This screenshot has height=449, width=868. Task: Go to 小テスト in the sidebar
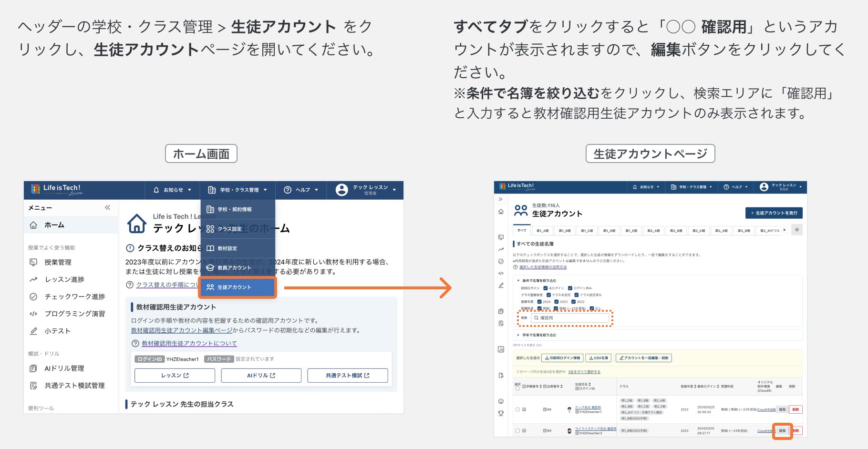point(58,331)
